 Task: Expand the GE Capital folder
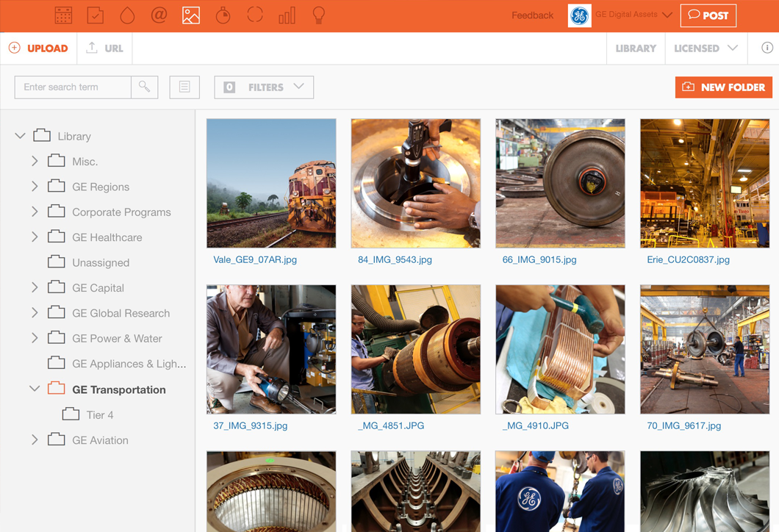35,287
